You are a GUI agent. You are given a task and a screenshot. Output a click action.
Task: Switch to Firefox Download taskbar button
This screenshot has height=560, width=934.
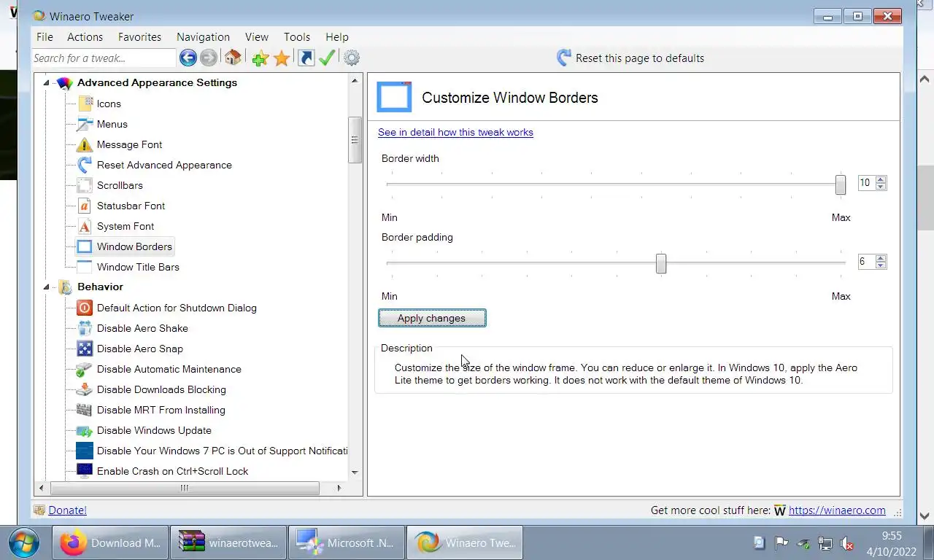tap(110, 542)
